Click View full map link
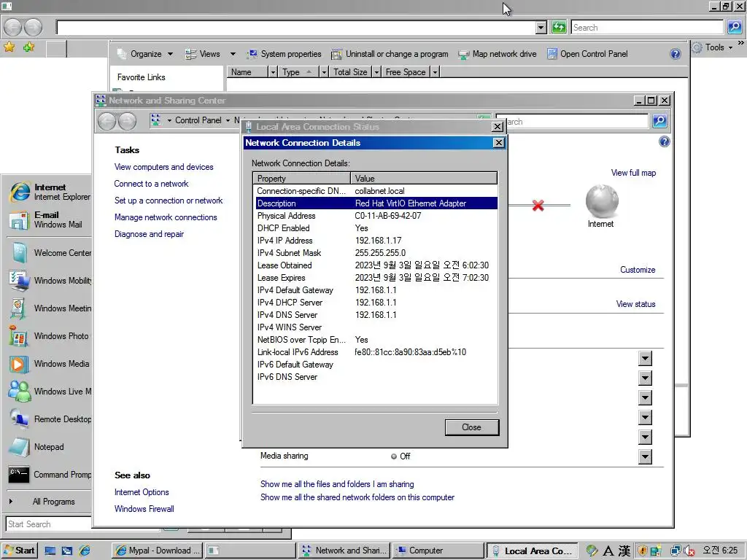This screenshot has width=747, height=560. [633, 173]
